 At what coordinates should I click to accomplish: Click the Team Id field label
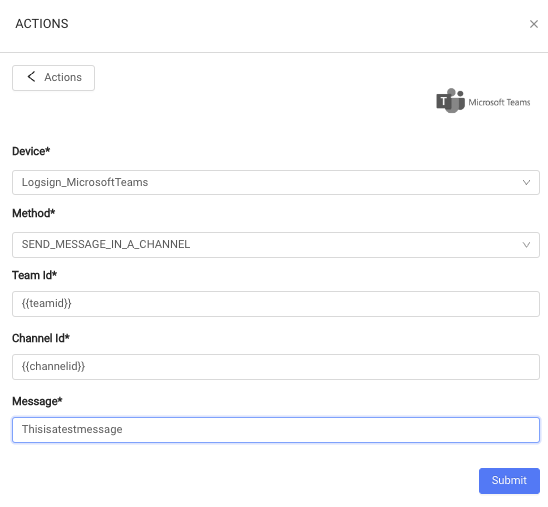click(x=34, y=275)
